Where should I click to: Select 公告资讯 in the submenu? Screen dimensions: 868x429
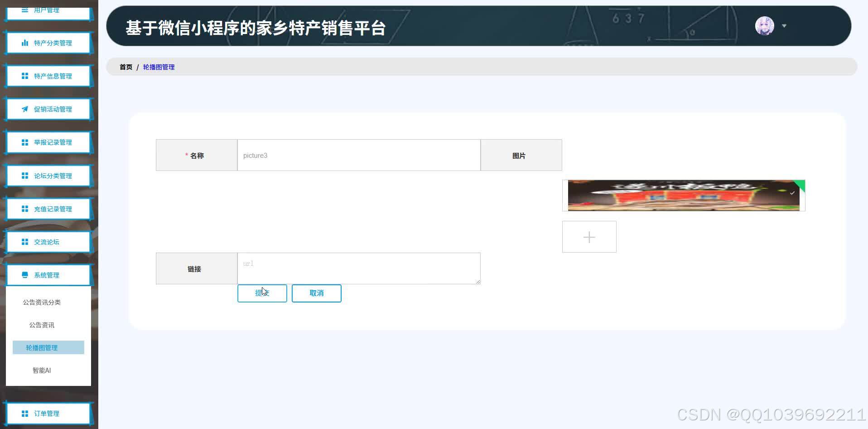click(42, 325)
